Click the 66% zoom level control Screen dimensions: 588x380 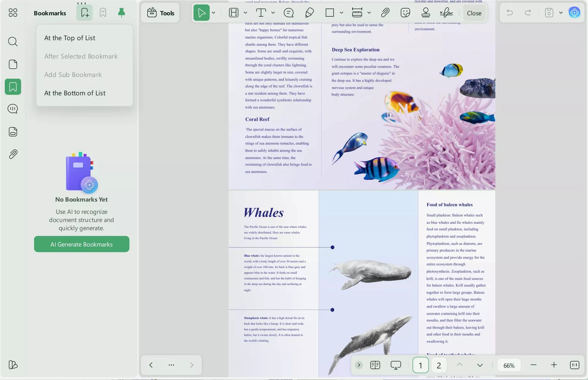(509, 365)
